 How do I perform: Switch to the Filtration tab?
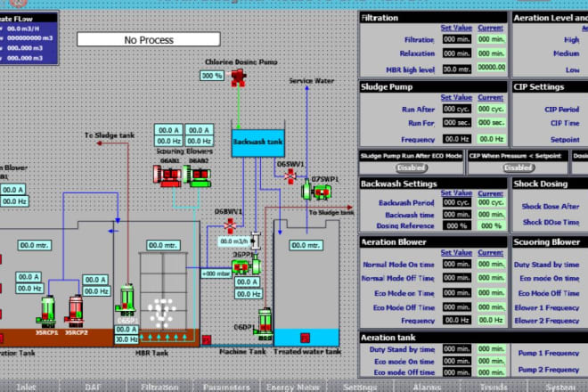159,387
